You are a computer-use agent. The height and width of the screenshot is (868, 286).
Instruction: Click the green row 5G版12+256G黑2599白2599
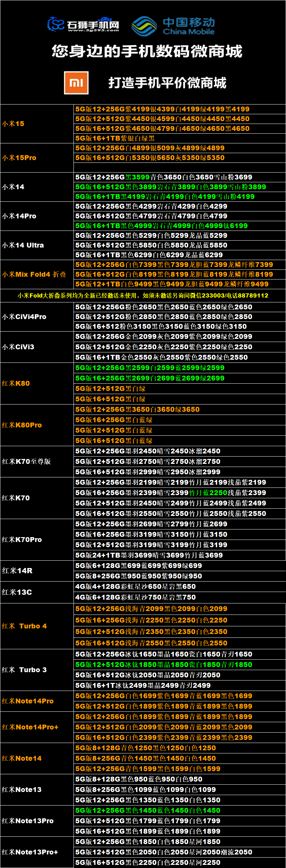pyautogui.click(x=180, y=368)
